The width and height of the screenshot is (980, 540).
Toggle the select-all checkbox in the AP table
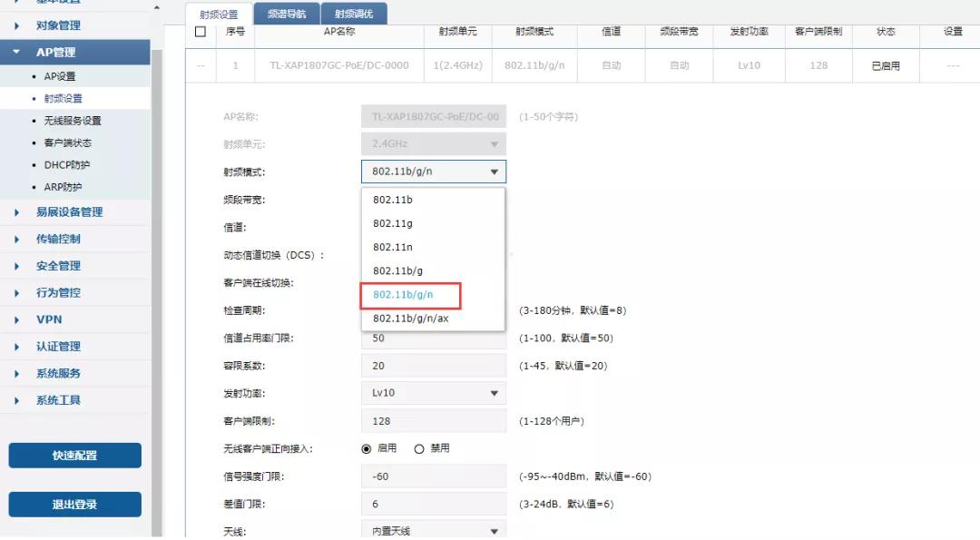click(x=201, y=30)
